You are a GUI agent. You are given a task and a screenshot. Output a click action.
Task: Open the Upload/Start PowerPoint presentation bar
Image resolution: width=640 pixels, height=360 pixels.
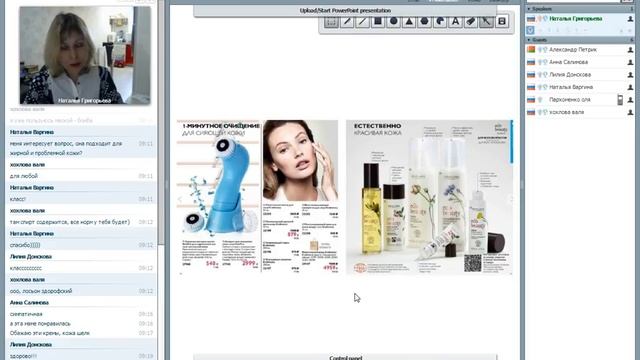[345, 11]
